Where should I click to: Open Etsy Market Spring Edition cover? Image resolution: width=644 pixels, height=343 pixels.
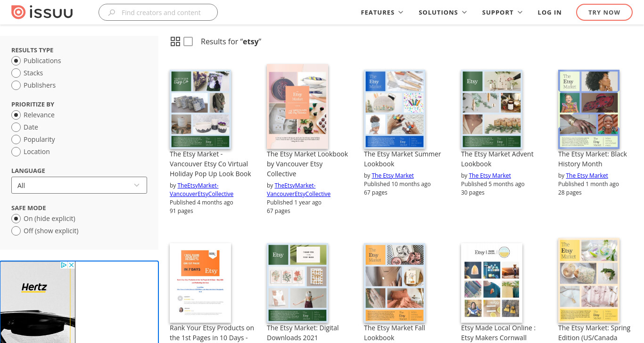point(589,281)
